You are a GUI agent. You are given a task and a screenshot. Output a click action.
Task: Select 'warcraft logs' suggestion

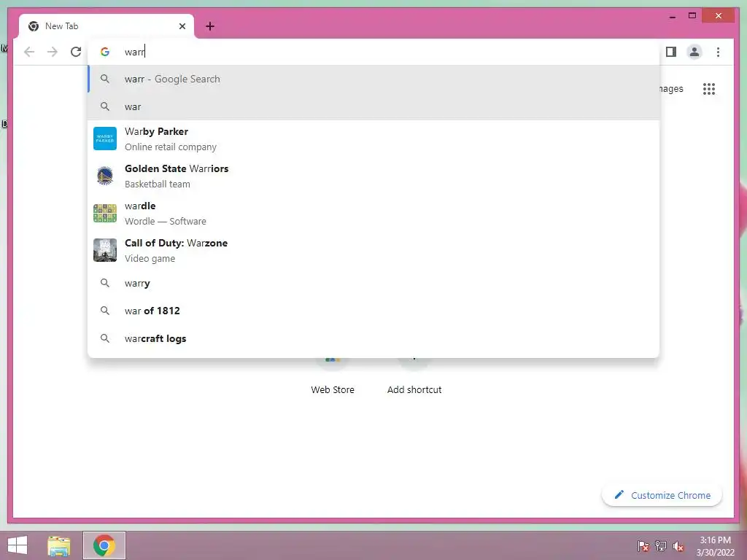tap(373, 338)
